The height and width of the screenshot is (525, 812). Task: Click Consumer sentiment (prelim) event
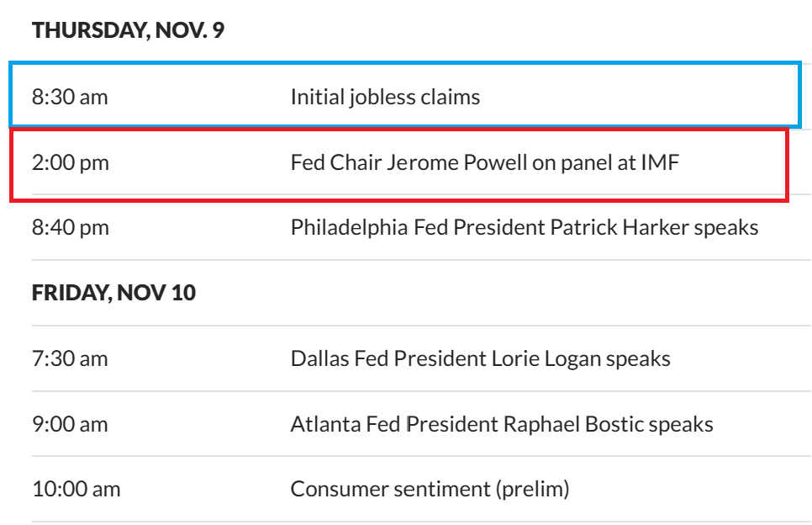point(430,489)
